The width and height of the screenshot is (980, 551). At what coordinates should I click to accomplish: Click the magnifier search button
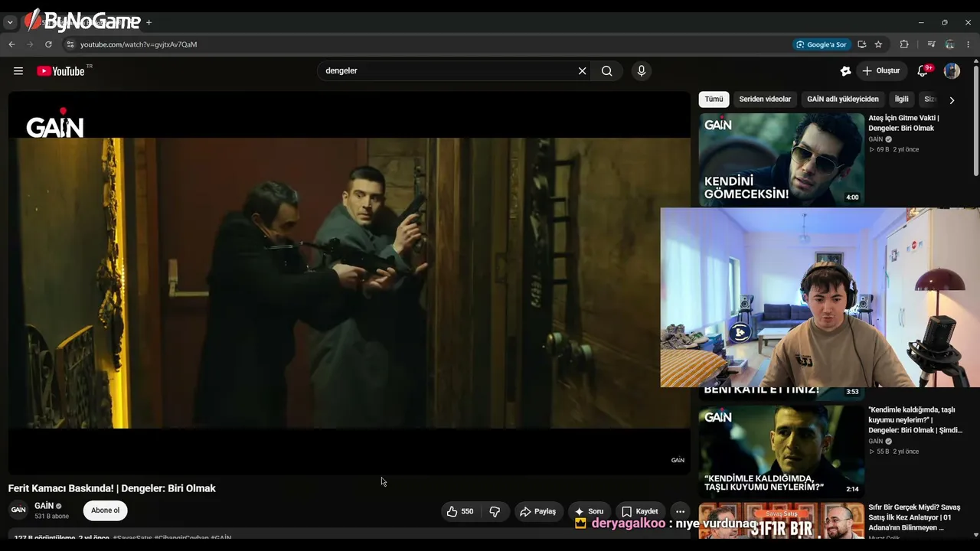[x=607, y=71]
